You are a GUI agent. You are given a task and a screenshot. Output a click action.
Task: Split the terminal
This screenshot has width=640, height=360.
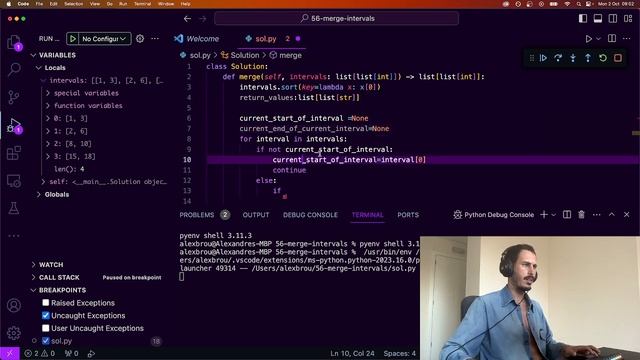(x=567, y=215)
